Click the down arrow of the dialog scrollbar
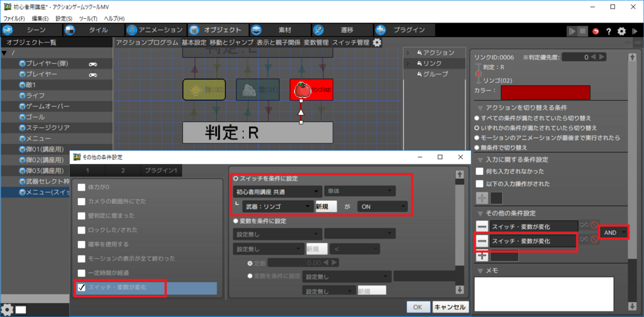Image resolution: width=644 pixels, height=317 pixels. [460, 290]
